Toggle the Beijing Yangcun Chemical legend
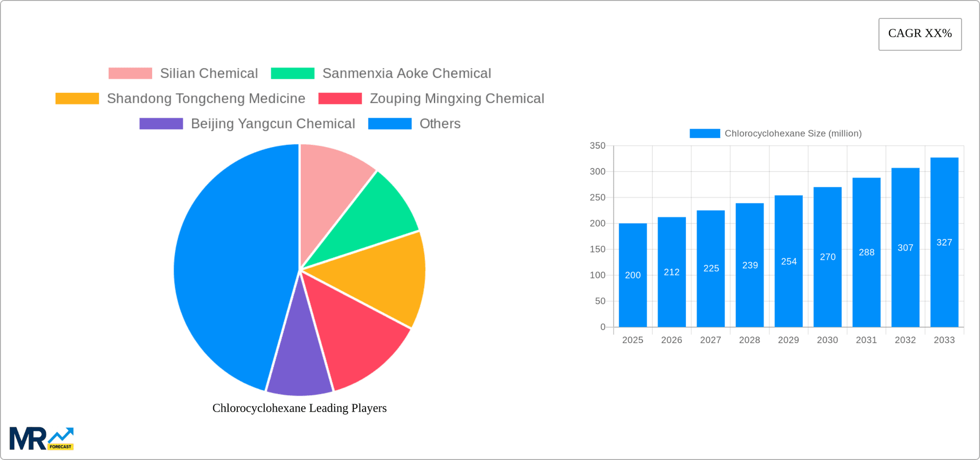Image resolution: width=980 pixels, height=460 pixels. pyautogui.click(x=273, y=124)
